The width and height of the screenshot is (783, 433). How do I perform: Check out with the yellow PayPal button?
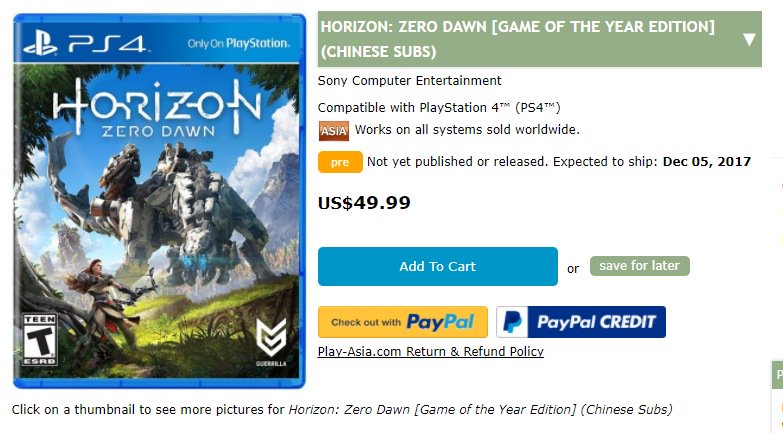click(402, 322)
